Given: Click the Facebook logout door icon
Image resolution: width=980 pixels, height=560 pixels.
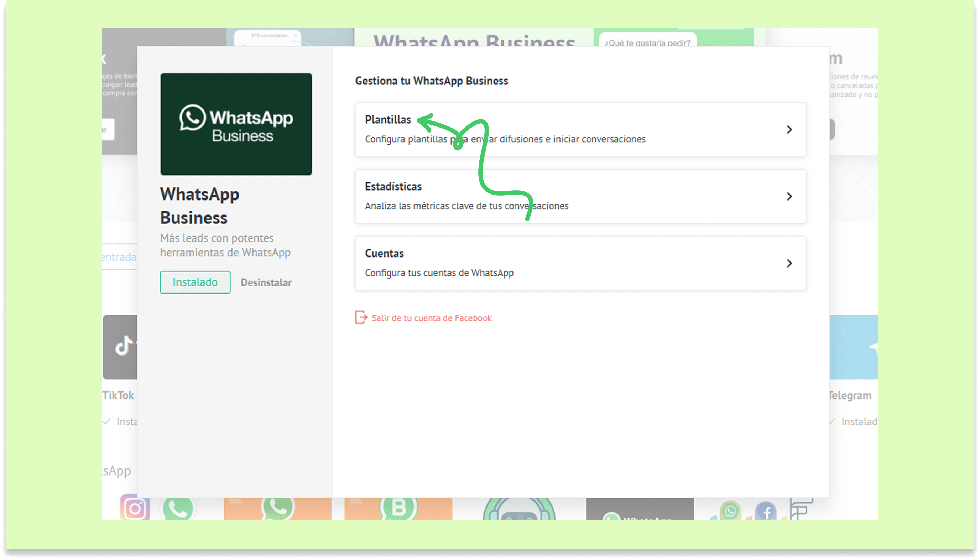Looking at the screenshot, I should click(x=361, y=318).
